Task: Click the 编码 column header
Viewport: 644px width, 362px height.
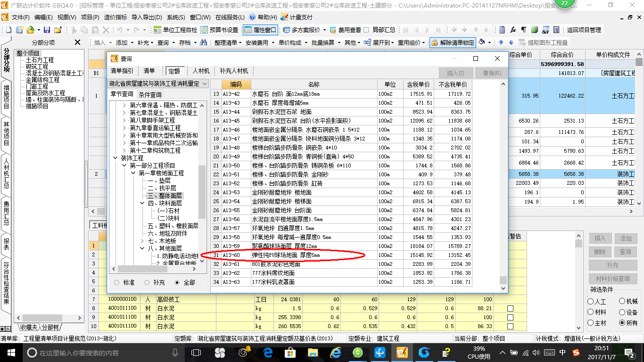Action: click(236, 84)
